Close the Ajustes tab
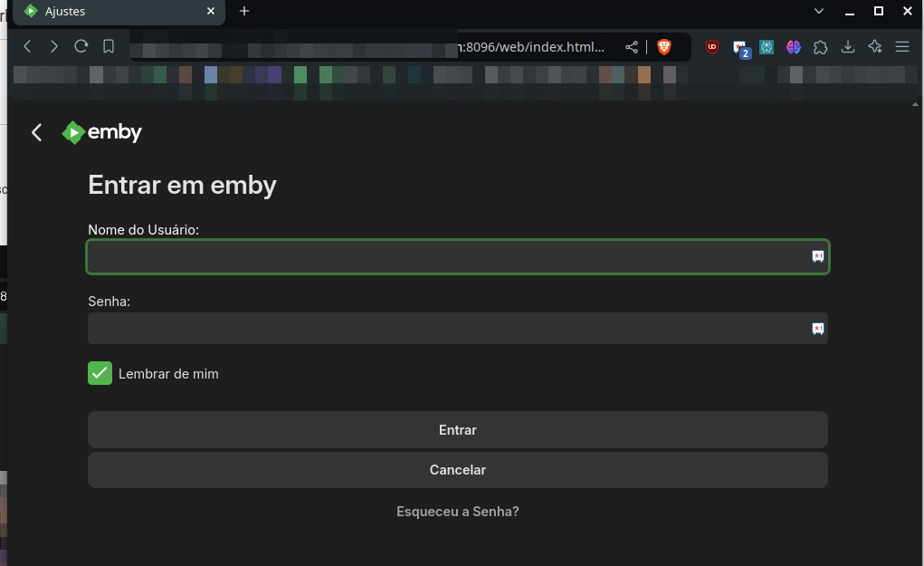Screen dimensions: 924x566 coord(211,11)
